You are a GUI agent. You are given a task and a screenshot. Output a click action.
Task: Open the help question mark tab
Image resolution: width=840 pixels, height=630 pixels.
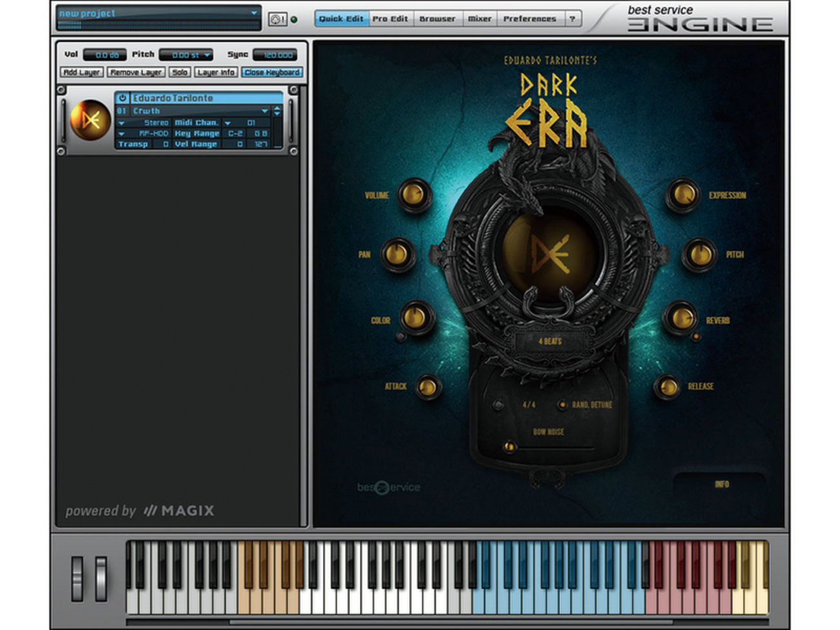(572, 19)
